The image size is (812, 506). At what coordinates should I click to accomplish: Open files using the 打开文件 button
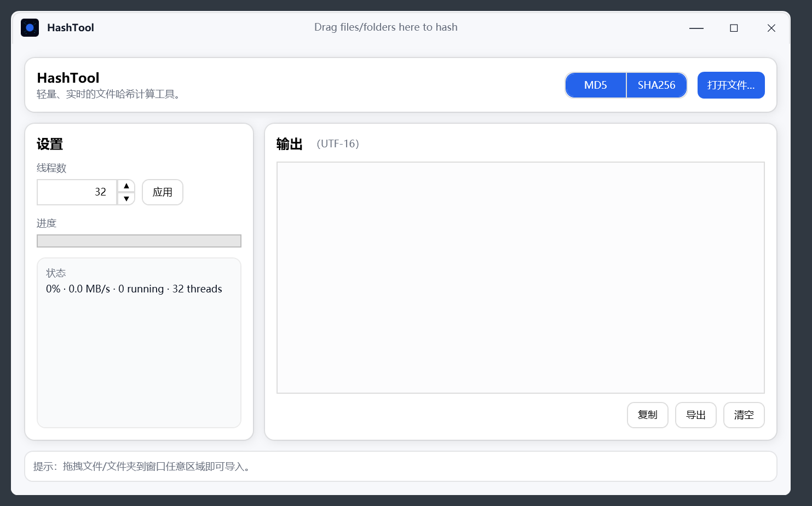click(731, 85)
